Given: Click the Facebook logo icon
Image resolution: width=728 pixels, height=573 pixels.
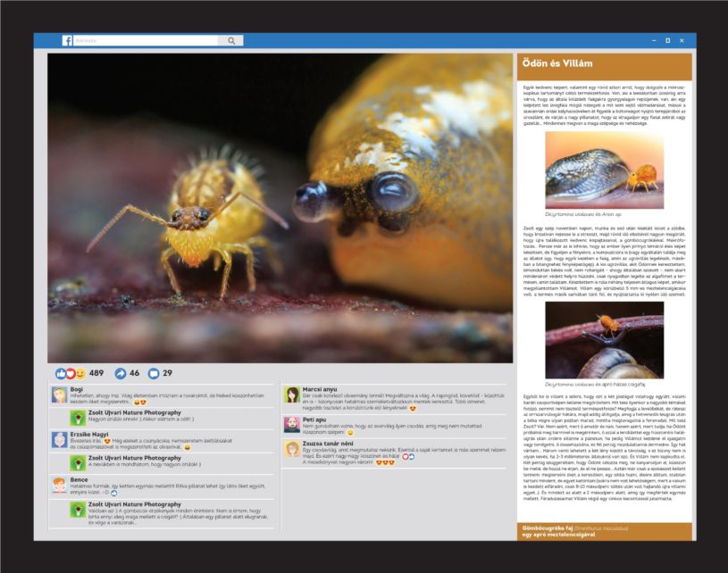Looking at the screenshot, I should (x=67, y=40).
